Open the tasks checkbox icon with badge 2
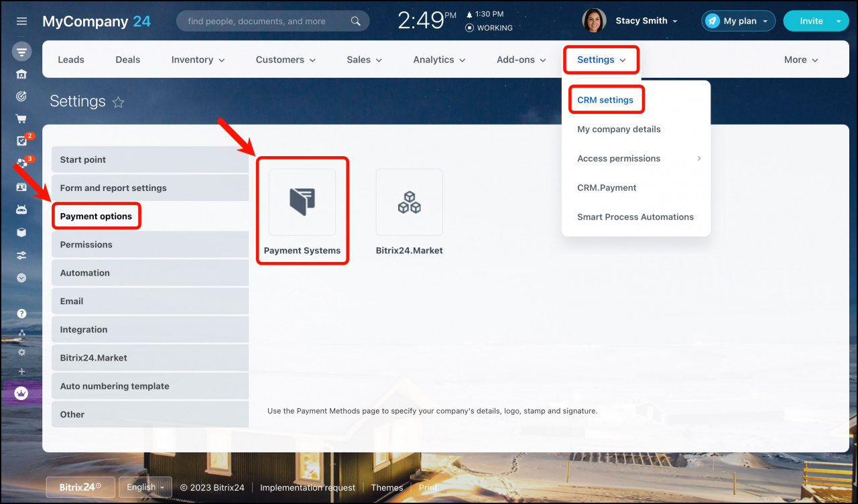 pyautogui.click(x=21, y=141)
